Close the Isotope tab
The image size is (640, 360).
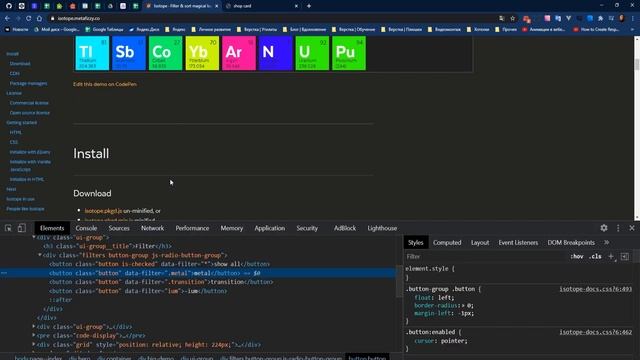click(216, 6)
